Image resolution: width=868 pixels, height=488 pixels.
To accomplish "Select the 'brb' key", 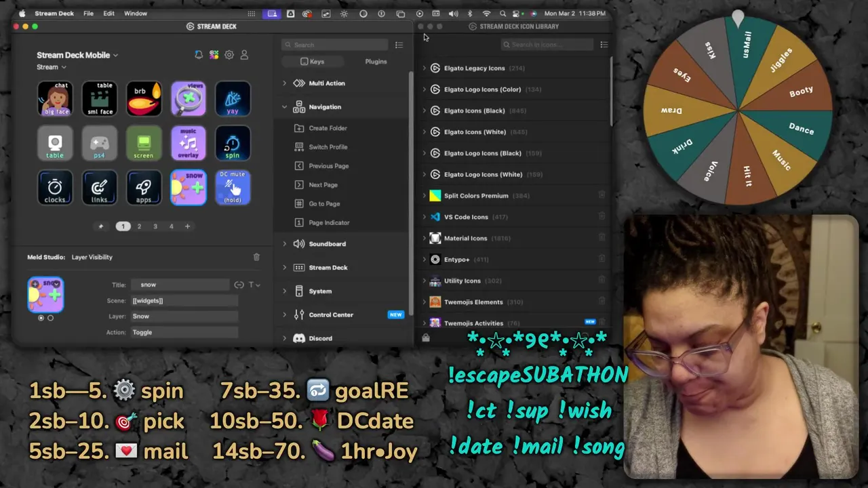I will click(x=144, y=99).
